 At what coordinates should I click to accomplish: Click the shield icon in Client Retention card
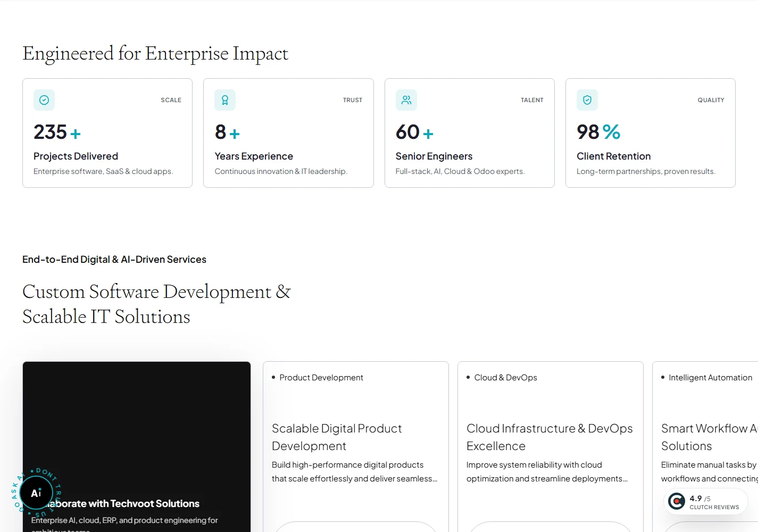point(587,100)
